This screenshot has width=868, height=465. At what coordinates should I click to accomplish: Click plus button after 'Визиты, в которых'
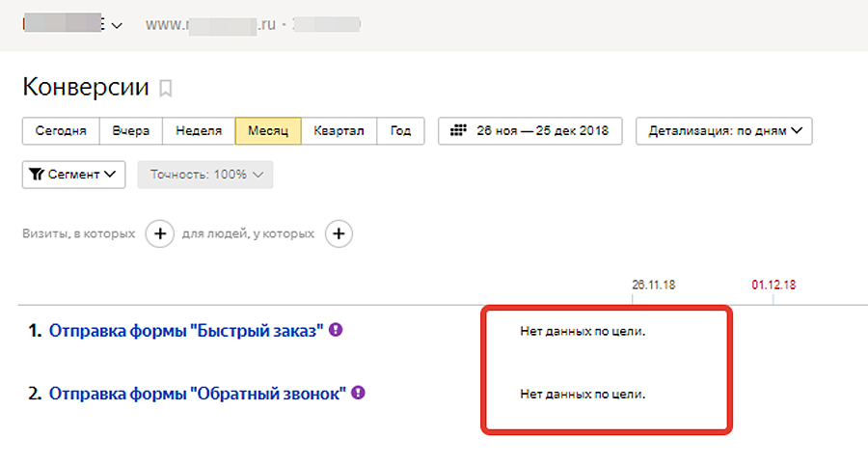click(159, 233)
